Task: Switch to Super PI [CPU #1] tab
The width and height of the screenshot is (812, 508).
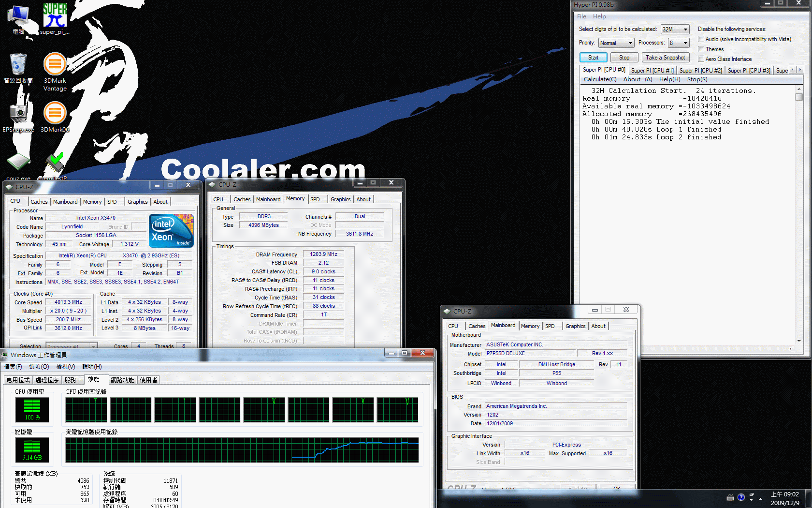Action: (x=652, y=71)
